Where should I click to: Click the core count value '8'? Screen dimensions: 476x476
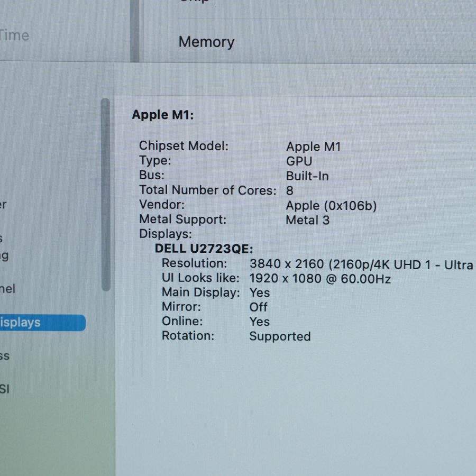pos(290,190)
